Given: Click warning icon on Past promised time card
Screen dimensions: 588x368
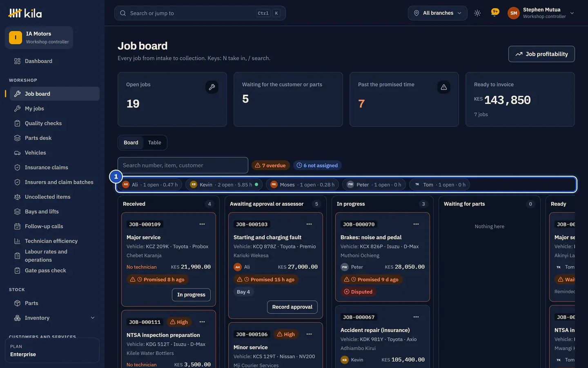Looking at the screenshot, I should pyautogui.click(x=444, y=87).
